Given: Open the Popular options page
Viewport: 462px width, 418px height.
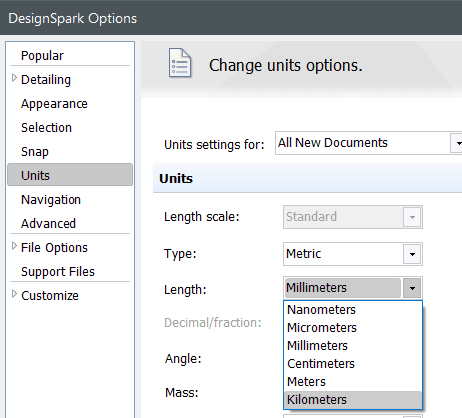Looking at the screenshot, I should point(42,56).
